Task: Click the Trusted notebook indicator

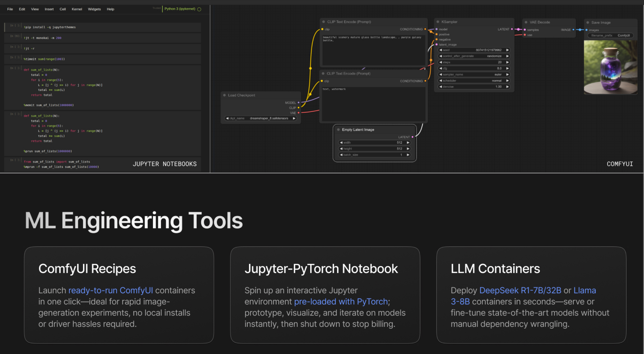Action: point(157,8)
